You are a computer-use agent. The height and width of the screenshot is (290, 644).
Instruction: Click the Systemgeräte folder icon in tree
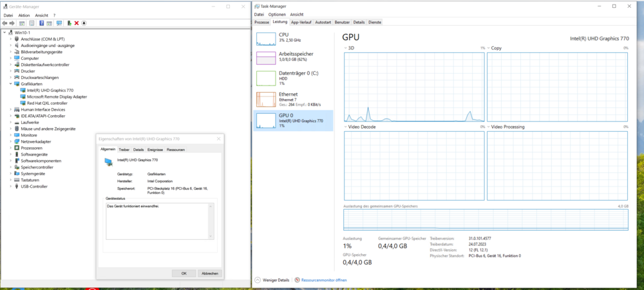[17, 174]
